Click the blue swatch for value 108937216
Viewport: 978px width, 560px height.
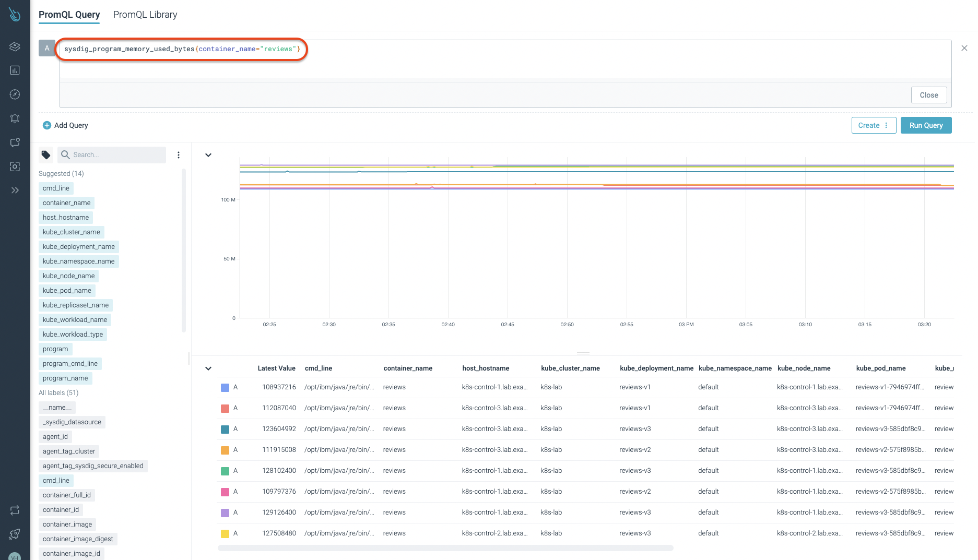[x=225, y=388]
